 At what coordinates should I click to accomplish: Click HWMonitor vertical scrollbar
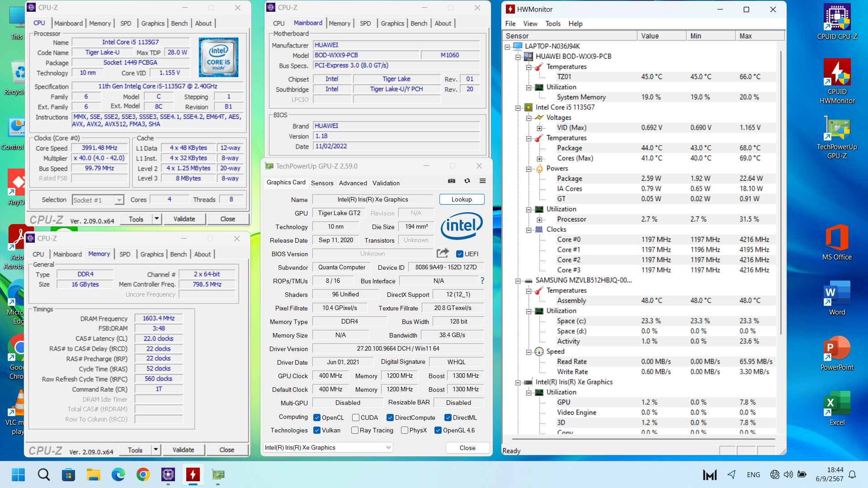[781, 192]
